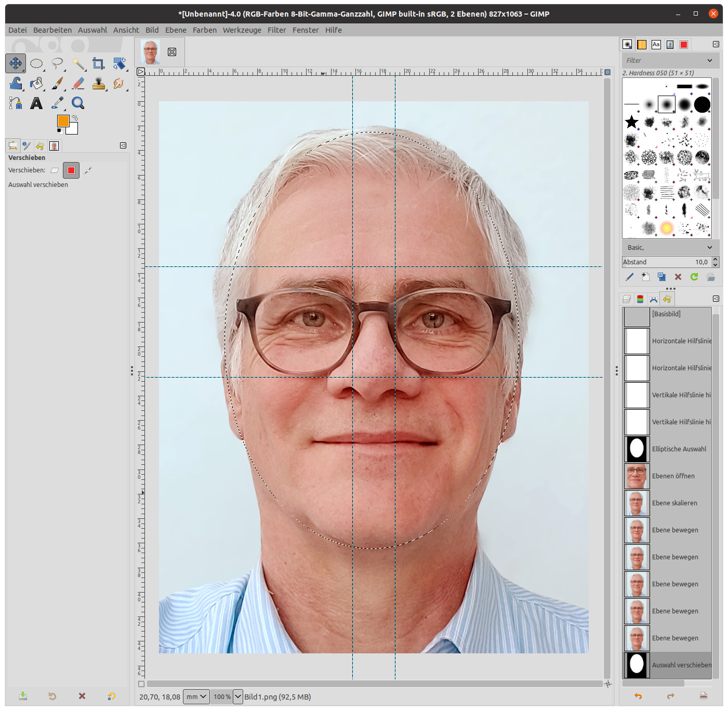Open the mm unit dropdown
Screen dimensions: 728x711
coord(196,696)
